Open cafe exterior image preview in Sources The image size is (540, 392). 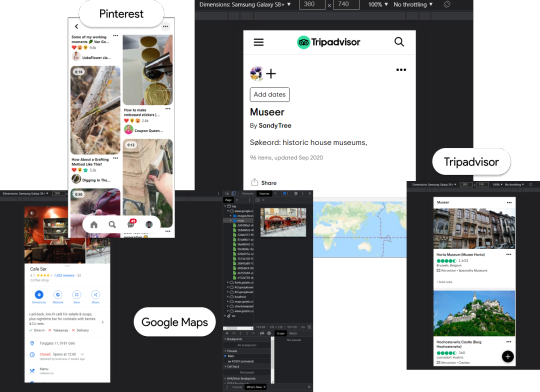(283, 222)
